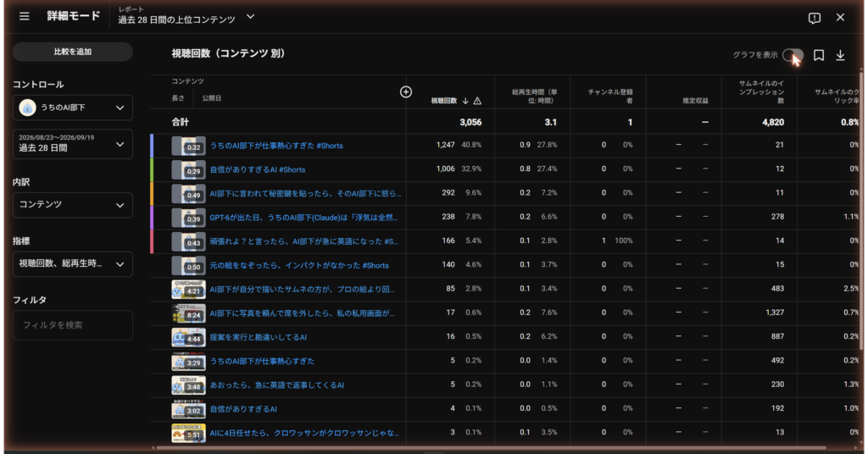Screen dimensions: 868x454
Task: Click the 0:49 video thumbnail
Action: coord(188,194)
